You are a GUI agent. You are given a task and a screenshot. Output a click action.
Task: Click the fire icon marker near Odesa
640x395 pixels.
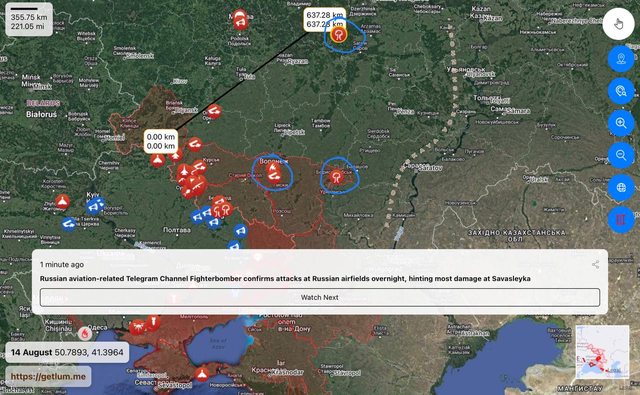tap(84, 334)
